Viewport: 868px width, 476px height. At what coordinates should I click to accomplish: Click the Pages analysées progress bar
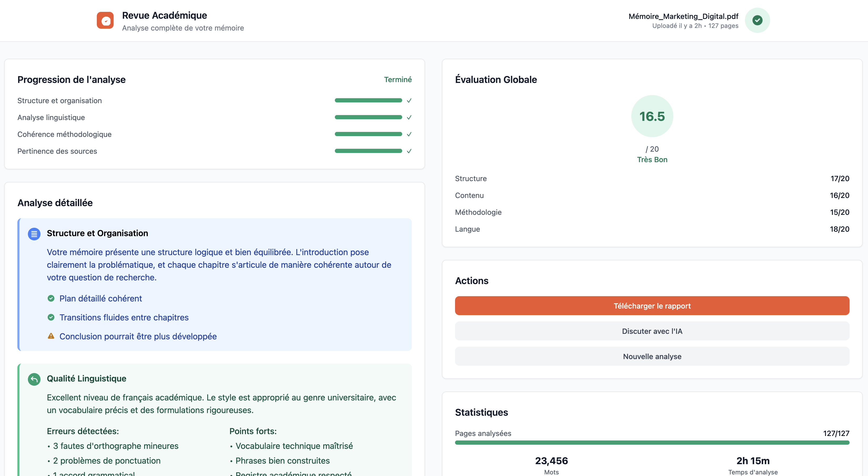[652, 442]
